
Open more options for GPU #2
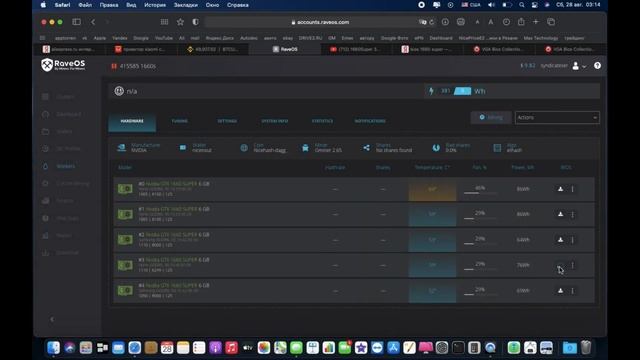point(572,240)
